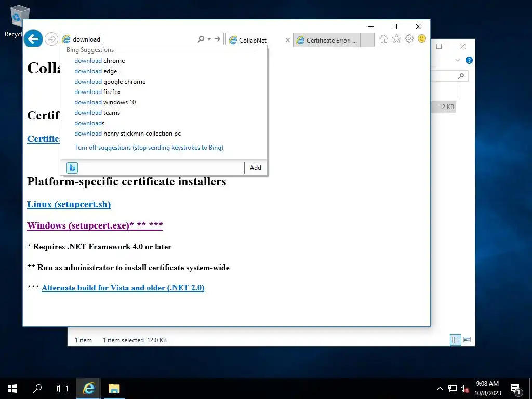This screenshot has height=399, width=532.
Task: Open the Home page icon
Action: click(384, 38)
